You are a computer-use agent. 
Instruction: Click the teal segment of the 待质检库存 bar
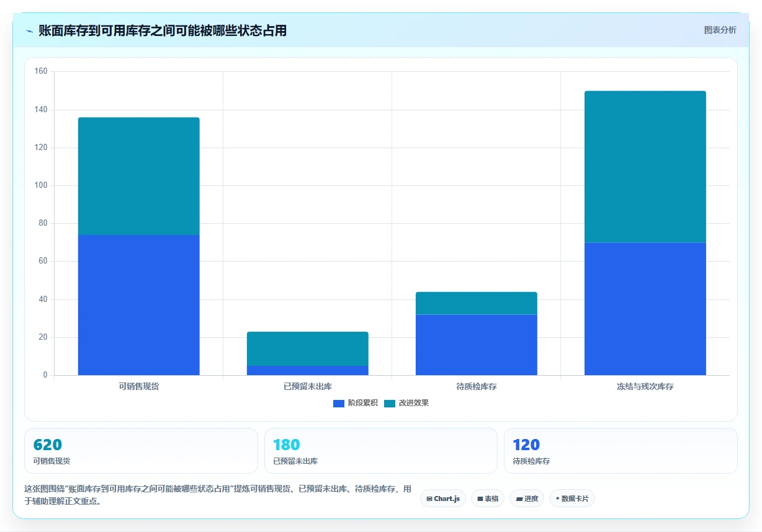point(477,303)
